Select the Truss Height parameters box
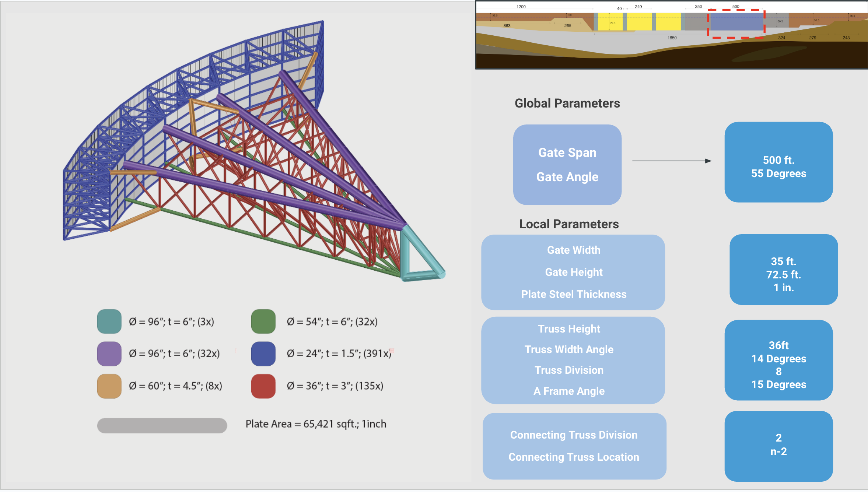This screenshot has width=868, height=492. pos(573,360)
